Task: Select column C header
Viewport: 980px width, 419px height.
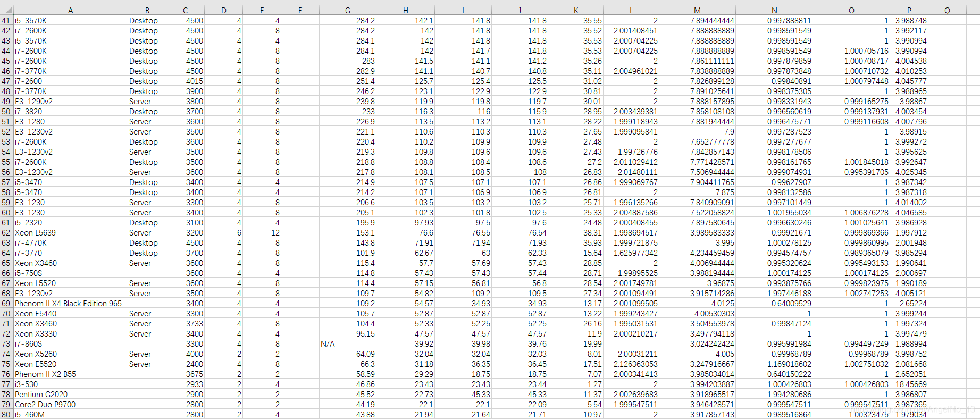Action: 186,10
